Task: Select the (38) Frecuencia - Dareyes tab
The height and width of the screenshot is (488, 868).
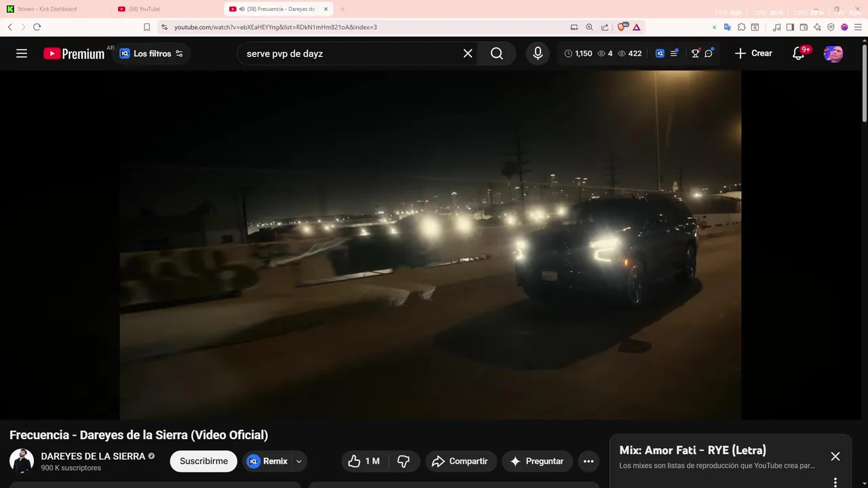Action: 278,9
